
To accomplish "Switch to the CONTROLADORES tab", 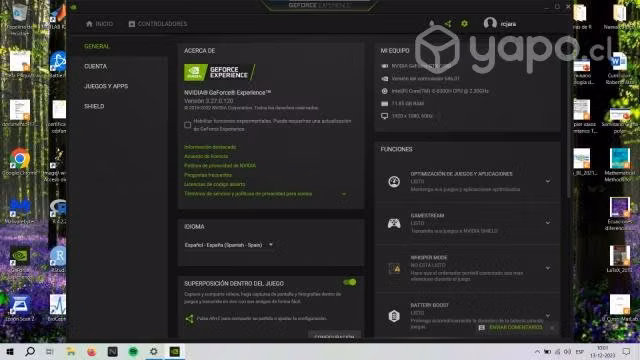I will point(158,24).
